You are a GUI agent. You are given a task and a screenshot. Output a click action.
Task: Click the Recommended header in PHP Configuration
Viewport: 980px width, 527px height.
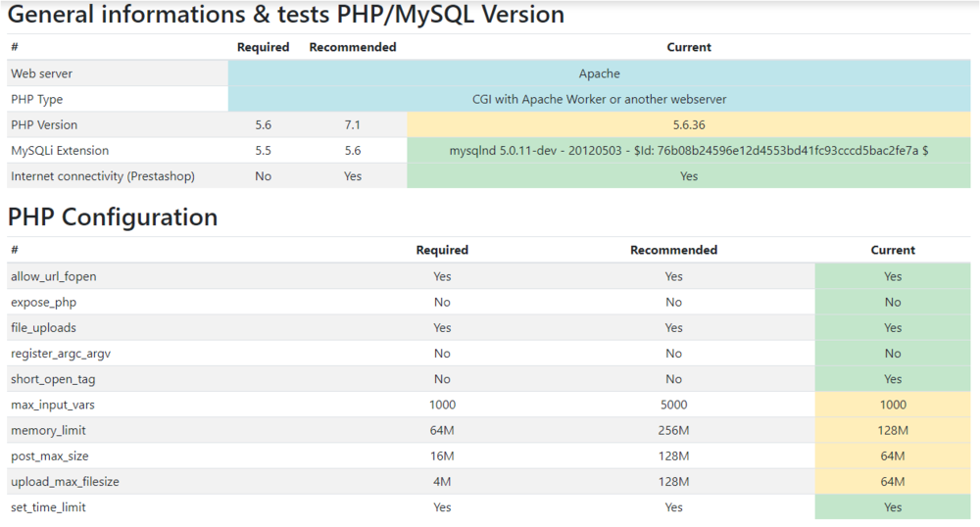(673, 250)
